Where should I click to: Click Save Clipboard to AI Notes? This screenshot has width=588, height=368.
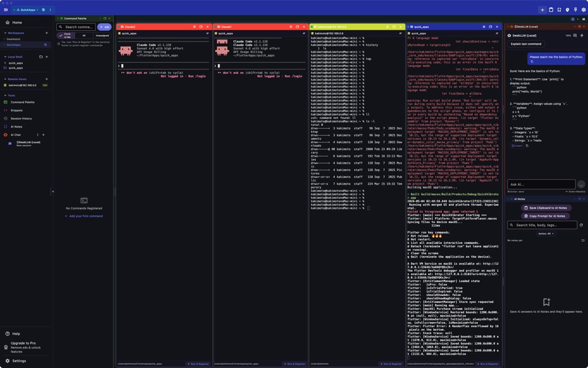click(x=546, y=208)
